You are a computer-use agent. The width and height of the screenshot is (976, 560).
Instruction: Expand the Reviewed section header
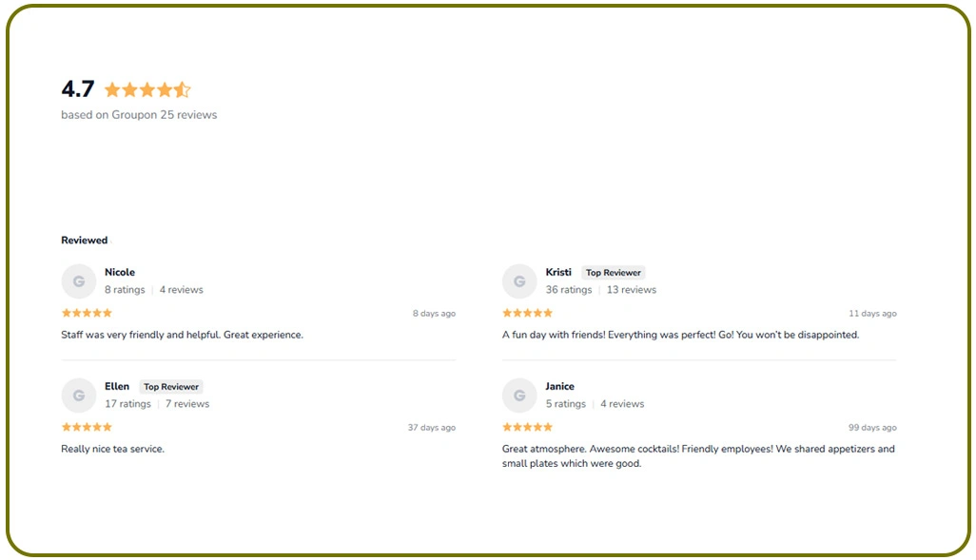84,240
